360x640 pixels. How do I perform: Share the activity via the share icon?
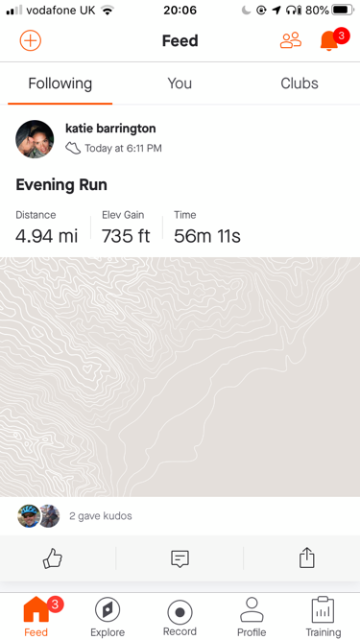coord(307,558)
